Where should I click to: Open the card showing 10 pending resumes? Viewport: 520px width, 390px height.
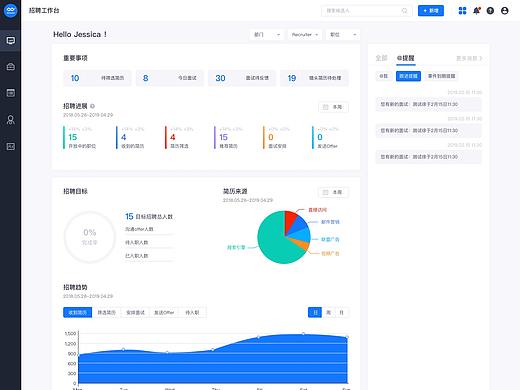pos(97,78)
